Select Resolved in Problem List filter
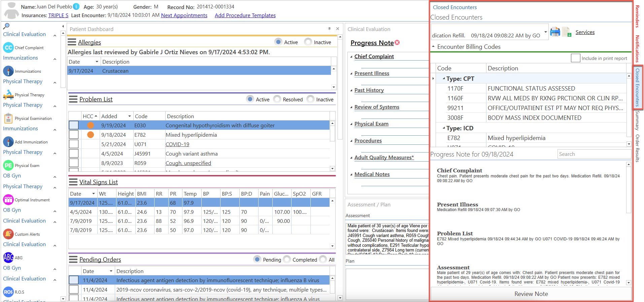The width and height of the screenshot is (644, 302). click(277, 99)
